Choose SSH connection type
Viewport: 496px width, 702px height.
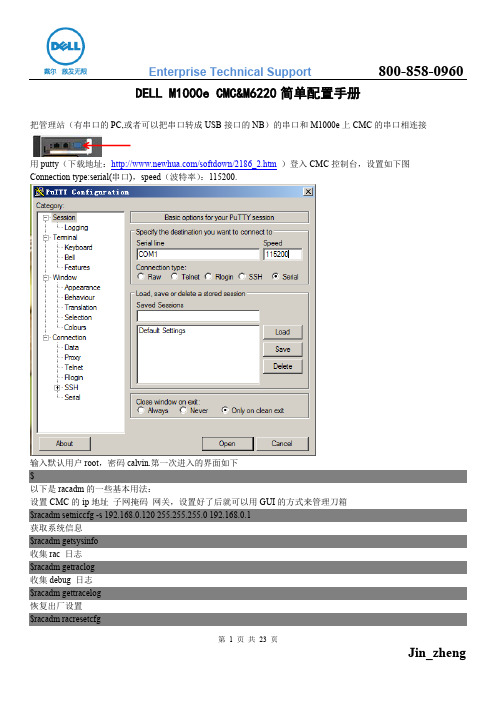[x=250, y=277]
